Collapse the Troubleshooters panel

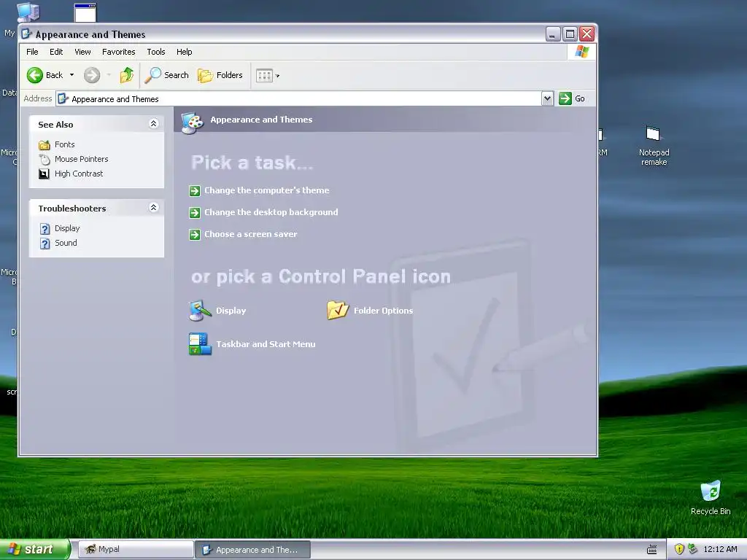tap(153, 208)
